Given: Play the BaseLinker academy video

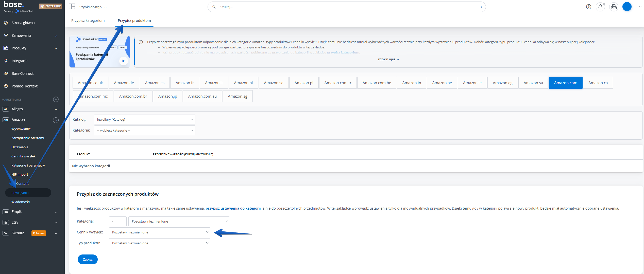Looking at the screenshot, I should pos(124,61).
